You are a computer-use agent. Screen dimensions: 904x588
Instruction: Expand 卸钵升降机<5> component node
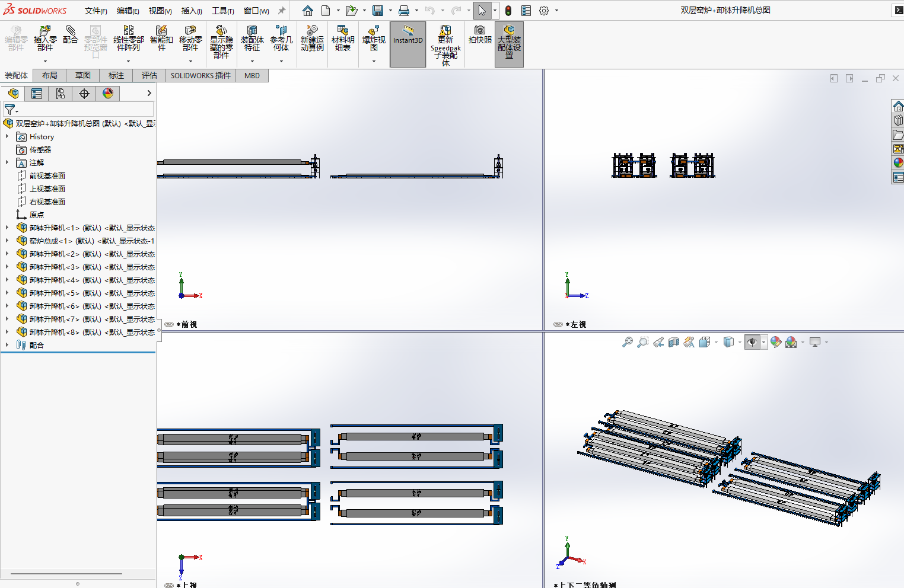click(7, 293)
